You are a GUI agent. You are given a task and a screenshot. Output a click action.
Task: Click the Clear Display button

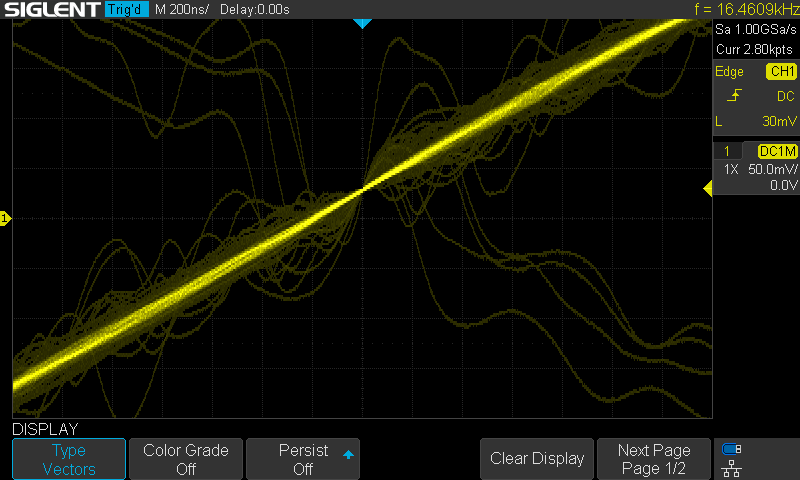pyautogui.click(x=537, y=459)
